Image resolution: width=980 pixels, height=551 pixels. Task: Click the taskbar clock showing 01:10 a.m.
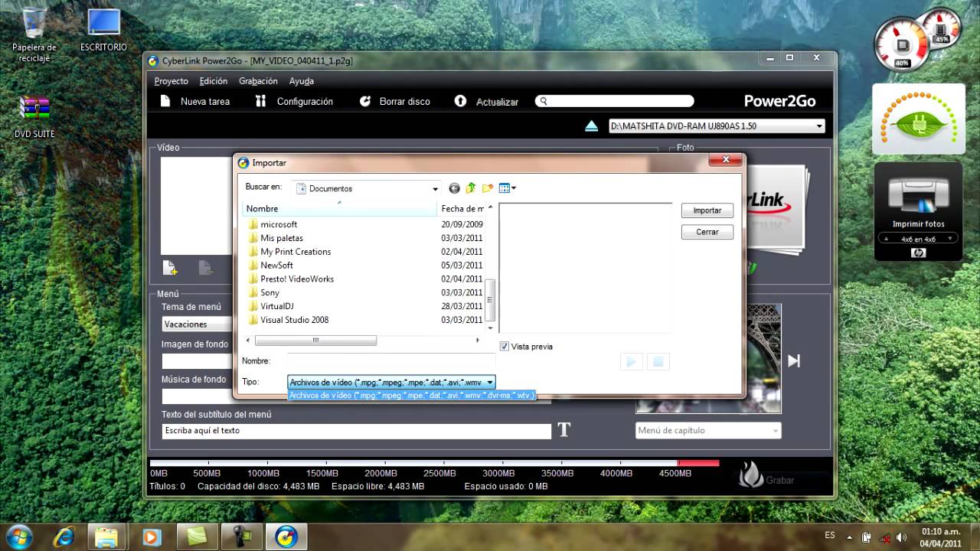pos(941,536)
